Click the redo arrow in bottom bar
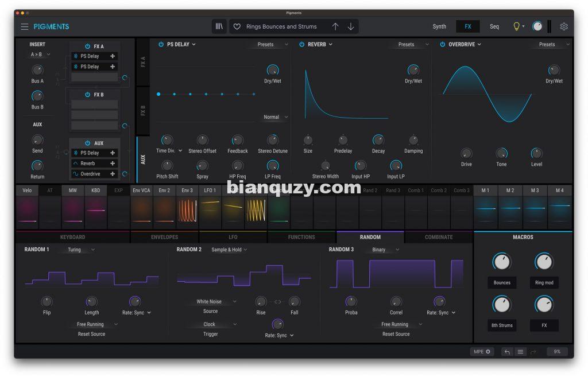Screen dimensions: 588x377 click(x=533, y=352)
